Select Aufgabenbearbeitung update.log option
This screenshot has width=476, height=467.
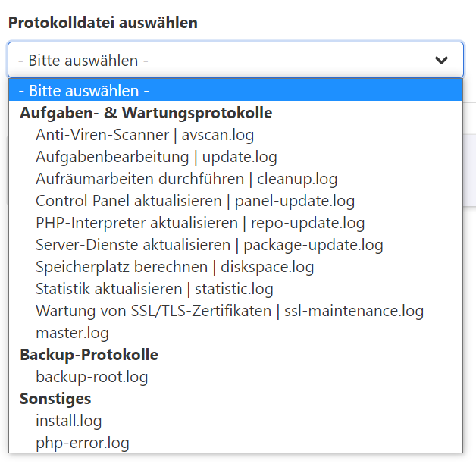[156, 157]
